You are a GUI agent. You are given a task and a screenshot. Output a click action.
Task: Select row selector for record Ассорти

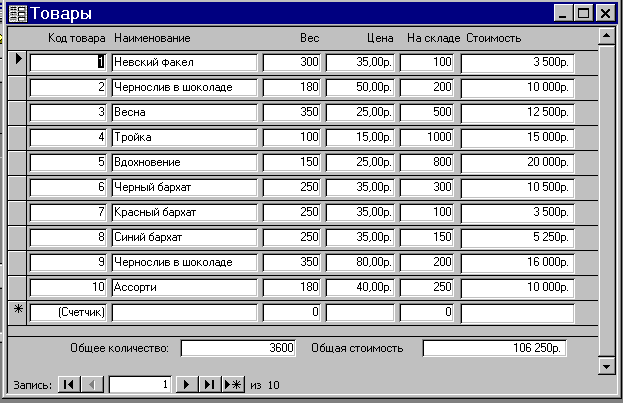click(17, 288)
